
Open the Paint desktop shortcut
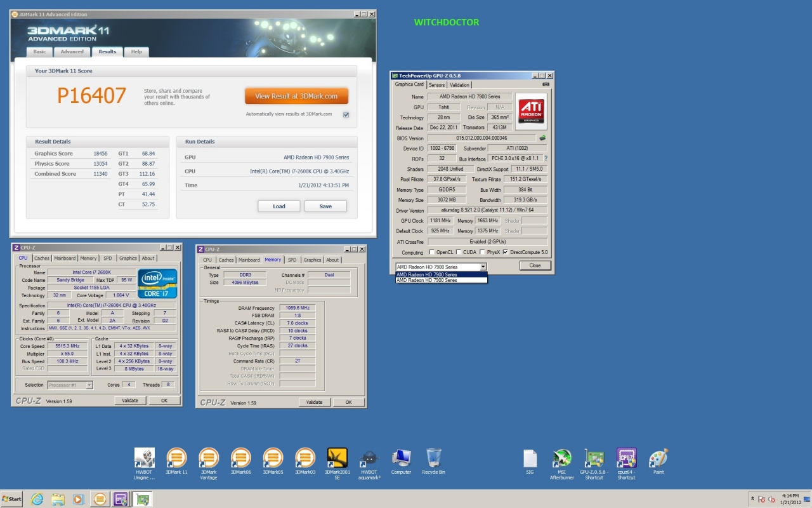[658, 458]
